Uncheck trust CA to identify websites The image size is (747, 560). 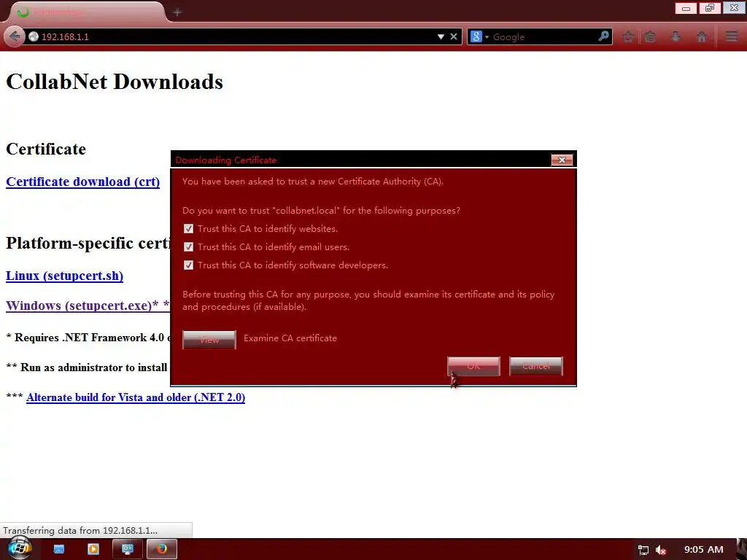[189, 229]
